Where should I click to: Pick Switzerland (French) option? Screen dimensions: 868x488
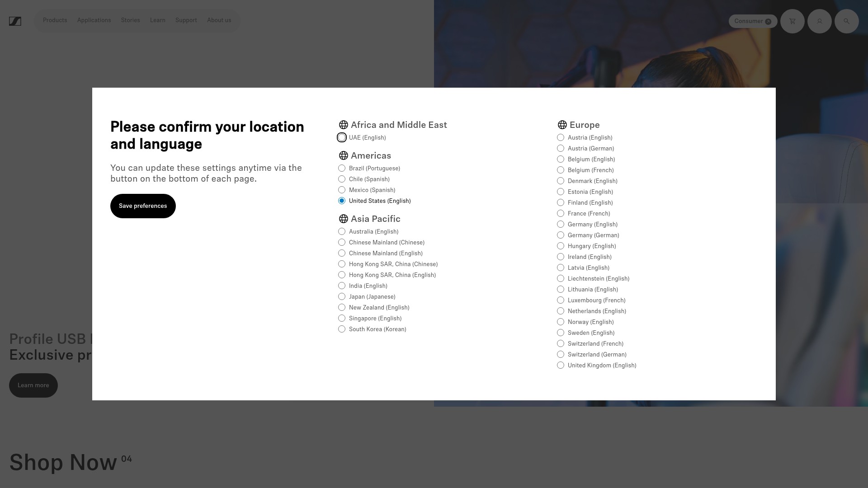561,343
